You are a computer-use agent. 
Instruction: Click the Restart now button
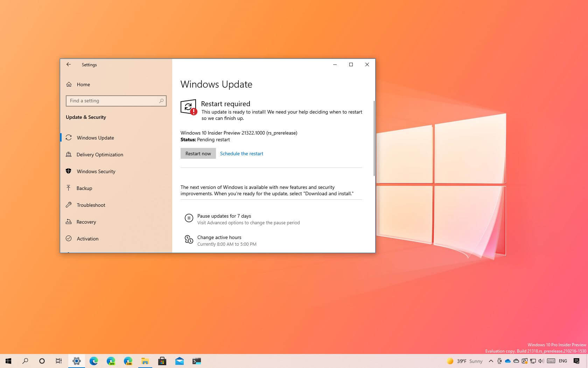[x=198, y=153]
